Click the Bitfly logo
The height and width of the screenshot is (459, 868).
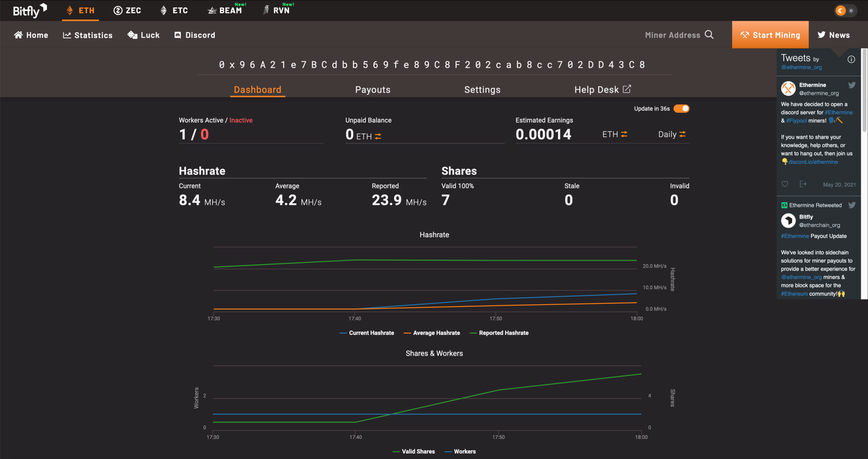pyautogui.click(x=30, y=11)
